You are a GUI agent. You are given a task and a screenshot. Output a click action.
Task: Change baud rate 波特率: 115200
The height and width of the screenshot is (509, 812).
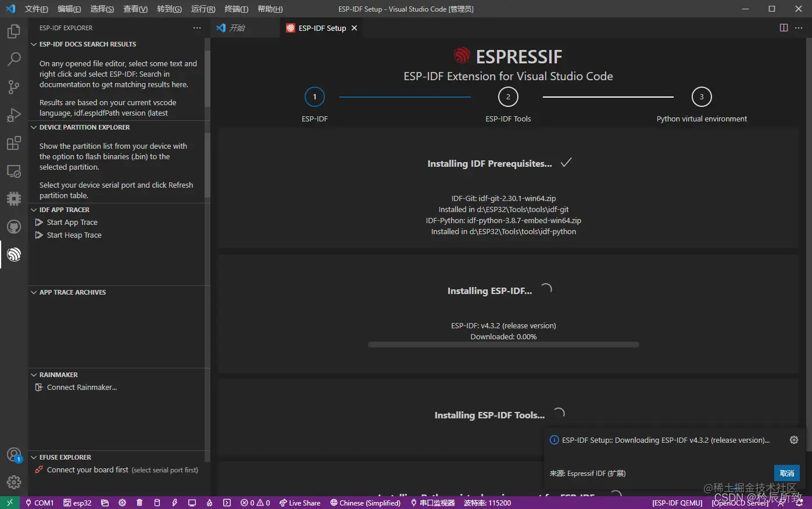(487, 503)
